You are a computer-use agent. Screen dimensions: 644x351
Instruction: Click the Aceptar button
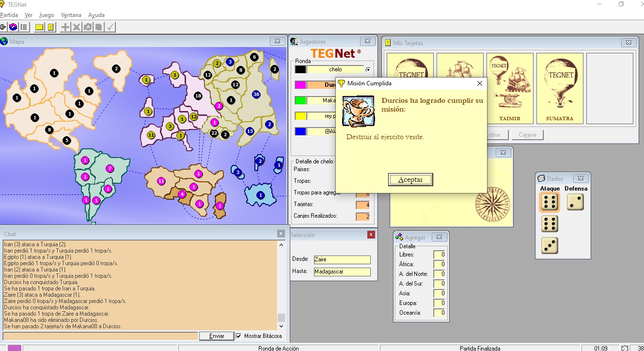click(410, 179)
